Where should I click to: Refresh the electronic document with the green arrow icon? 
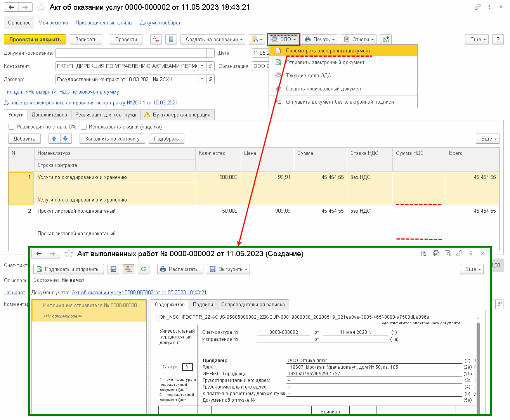[144, 269]
